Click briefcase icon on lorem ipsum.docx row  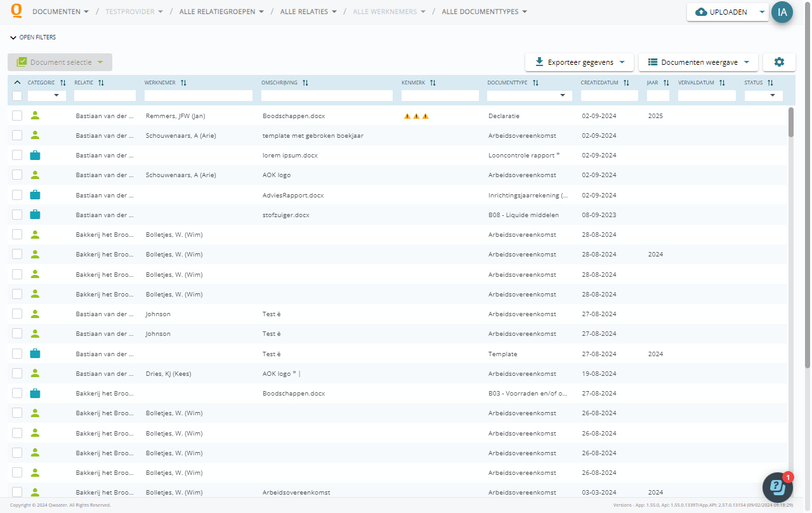pos(35,156)
